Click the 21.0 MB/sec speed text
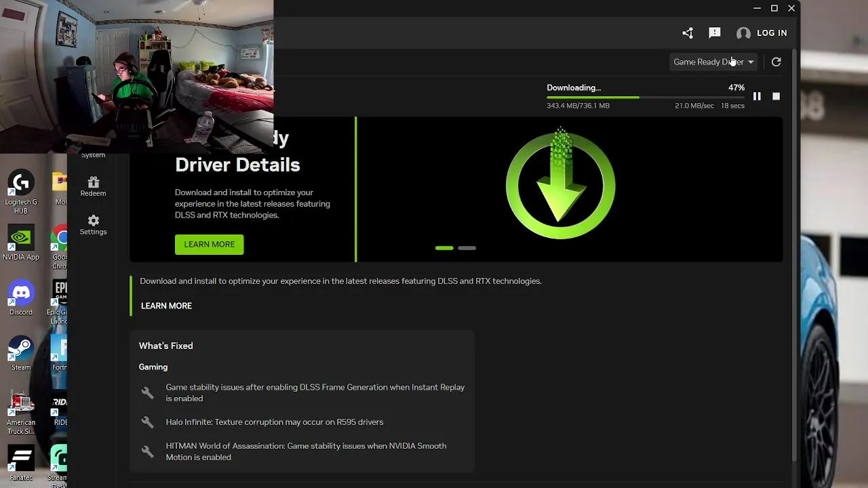This screenshot has width=868, height=488. 694,106
